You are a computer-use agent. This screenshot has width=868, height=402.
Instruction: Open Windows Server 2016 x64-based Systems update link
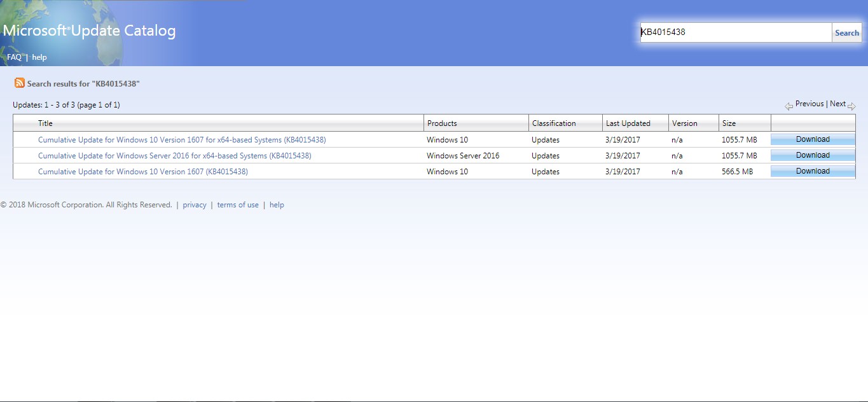(x=175, y=156)
